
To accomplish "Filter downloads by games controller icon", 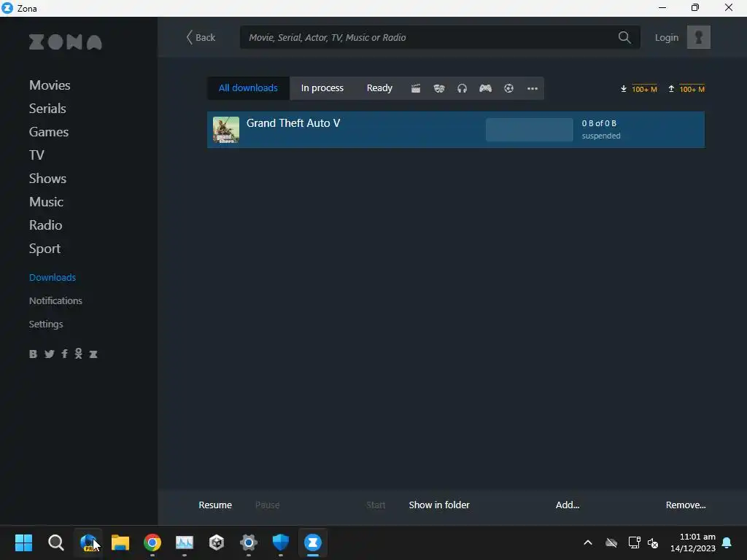I will pos(485,88).
